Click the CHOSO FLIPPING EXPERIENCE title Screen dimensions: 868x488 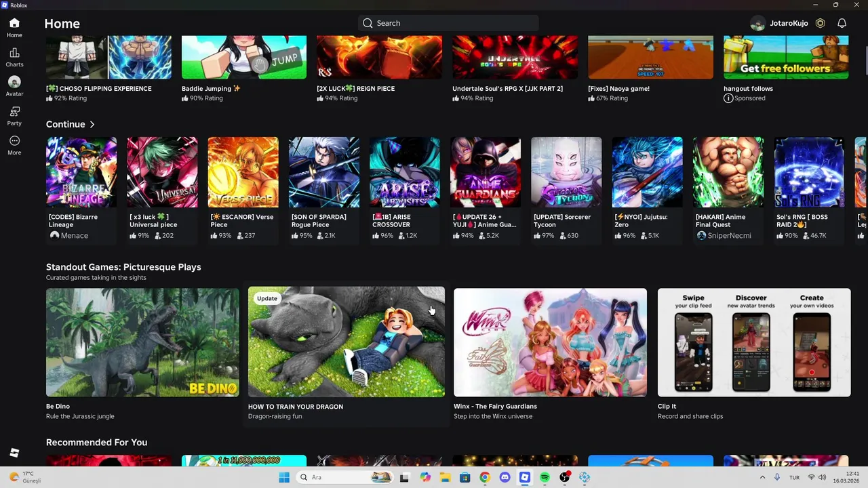[98, 89]
